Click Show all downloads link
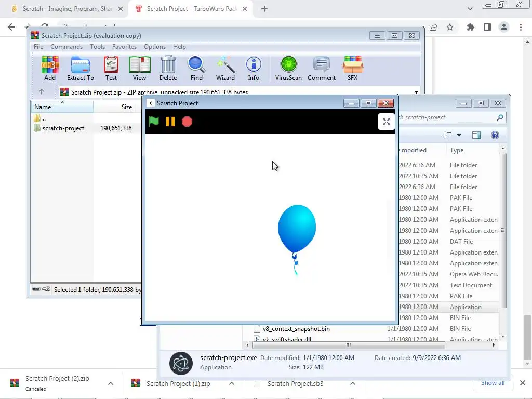The image size is (532, 399). point(493,383)
